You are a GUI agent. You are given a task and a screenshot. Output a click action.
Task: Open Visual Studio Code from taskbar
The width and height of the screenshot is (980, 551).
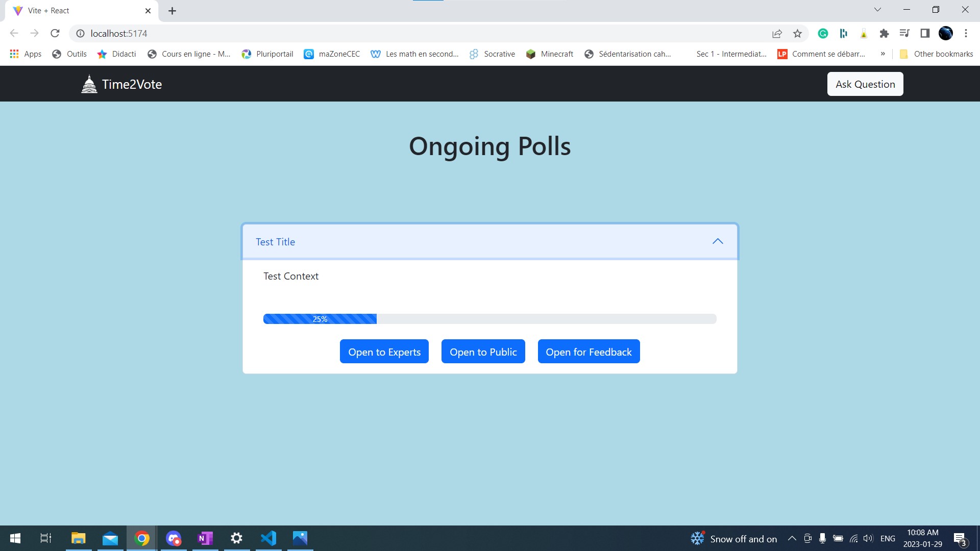[268, 538]
